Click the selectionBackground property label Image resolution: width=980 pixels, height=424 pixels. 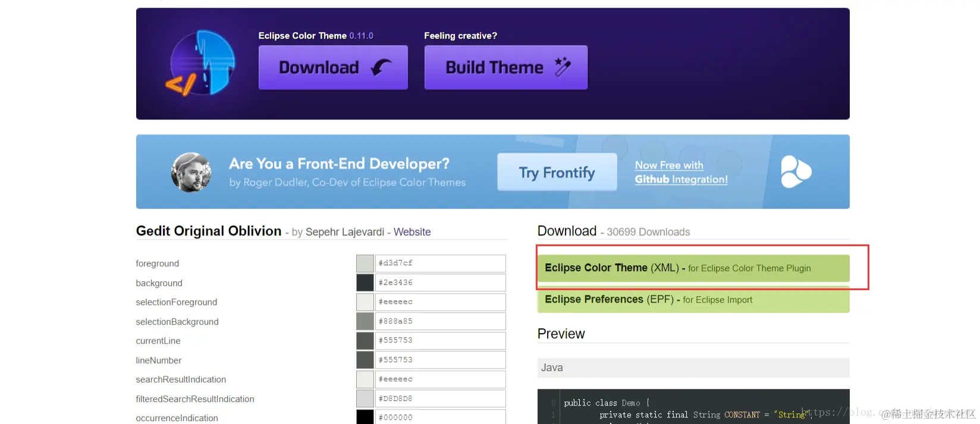pos(177,322)
